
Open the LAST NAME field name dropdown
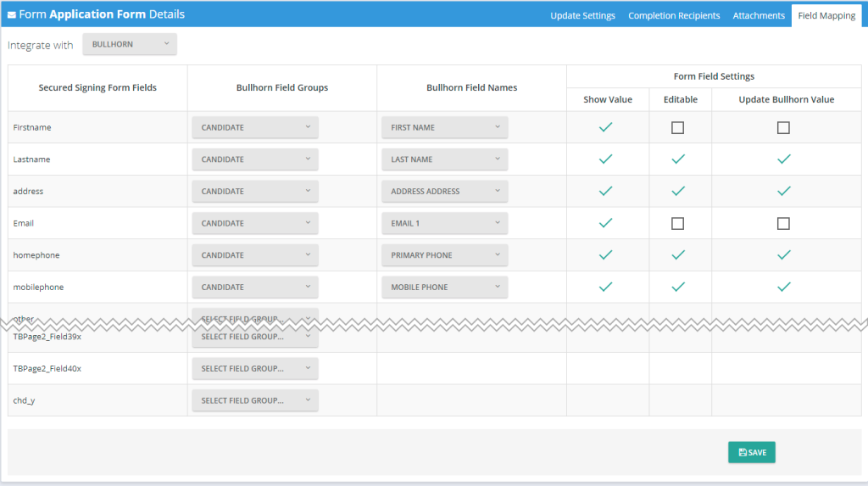444,159
